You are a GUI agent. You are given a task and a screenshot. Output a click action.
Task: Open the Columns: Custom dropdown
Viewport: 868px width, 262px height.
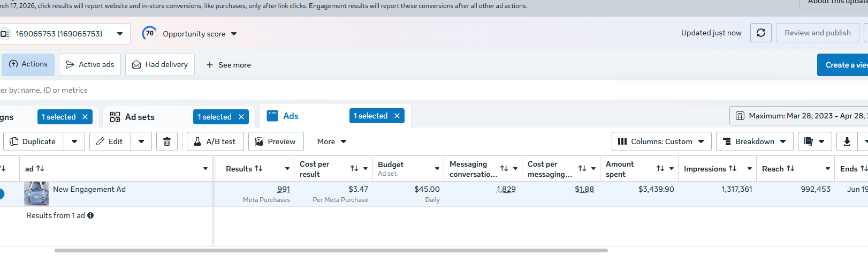pyautogui.click(x=661, y=141)
